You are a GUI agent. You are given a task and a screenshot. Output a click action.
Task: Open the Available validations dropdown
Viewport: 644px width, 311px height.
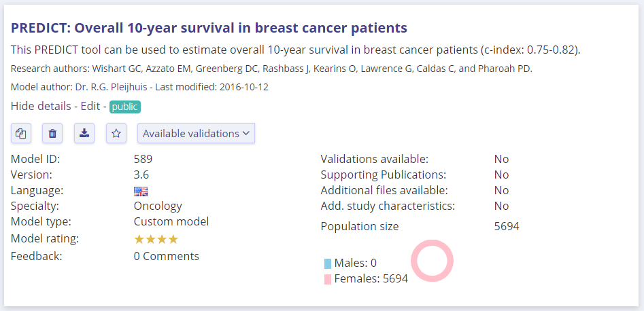(x=196, y=133)
